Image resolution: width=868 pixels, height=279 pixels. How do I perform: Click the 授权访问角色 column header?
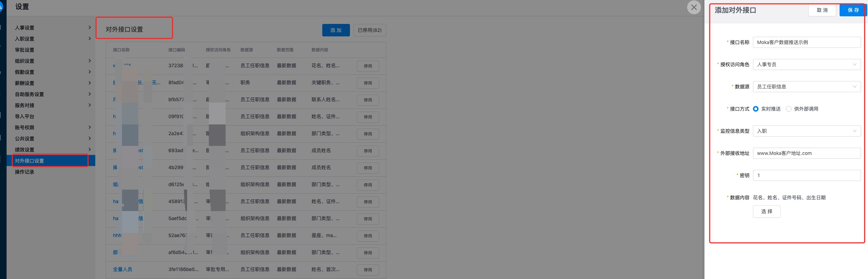(218, 50)
